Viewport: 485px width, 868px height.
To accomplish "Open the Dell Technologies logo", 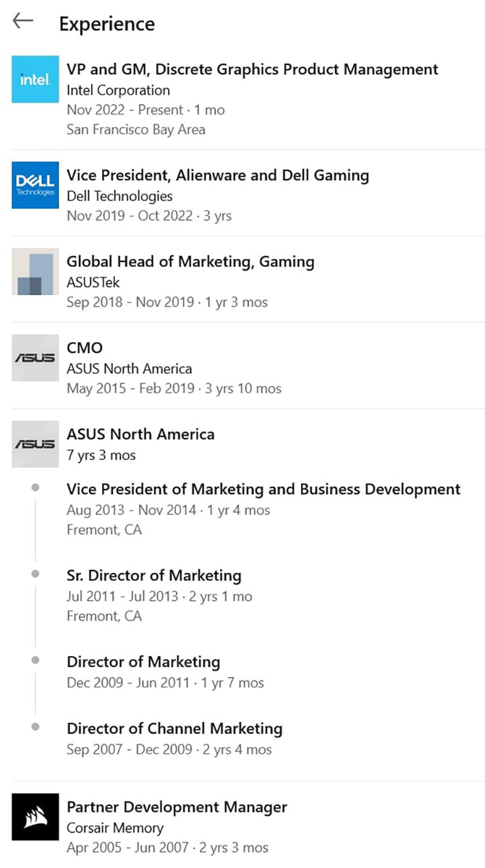I will coord(35,185).
